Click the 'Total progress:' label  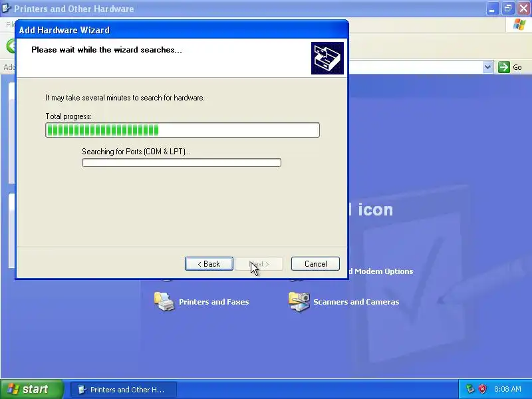click(68, 116)
